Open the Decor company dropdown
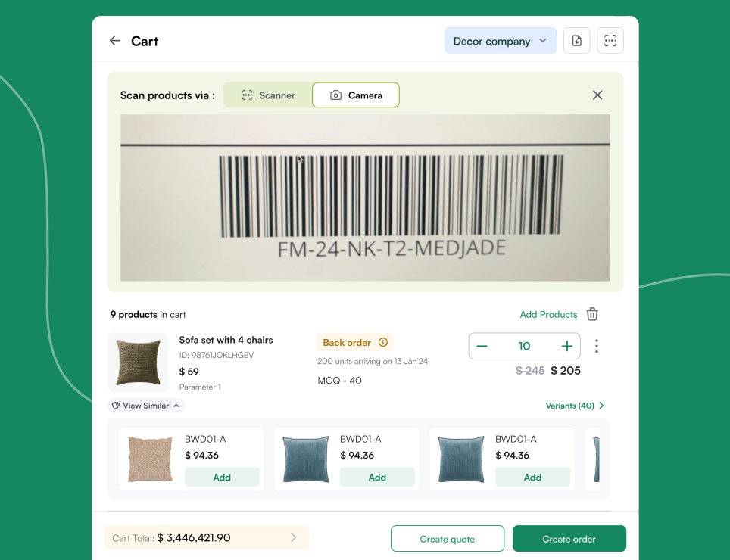This screenshot has height=560, width=730. pos(500,40)
